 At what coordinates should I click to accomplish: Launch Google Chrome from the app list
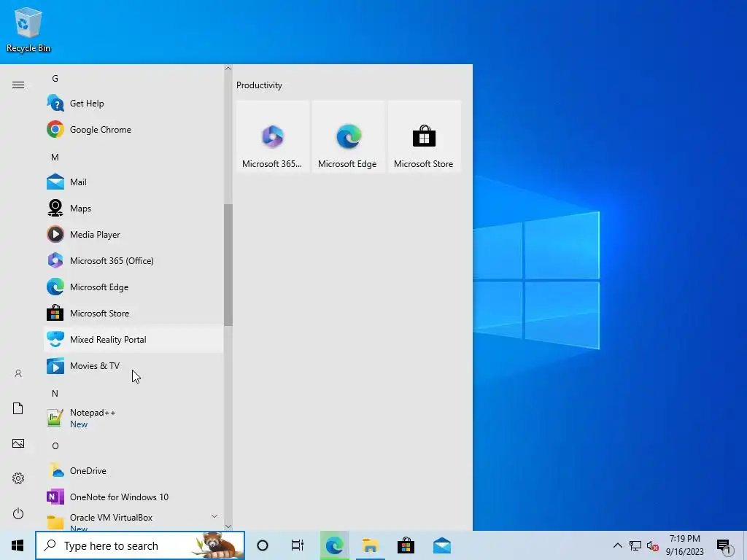point(133,130)
